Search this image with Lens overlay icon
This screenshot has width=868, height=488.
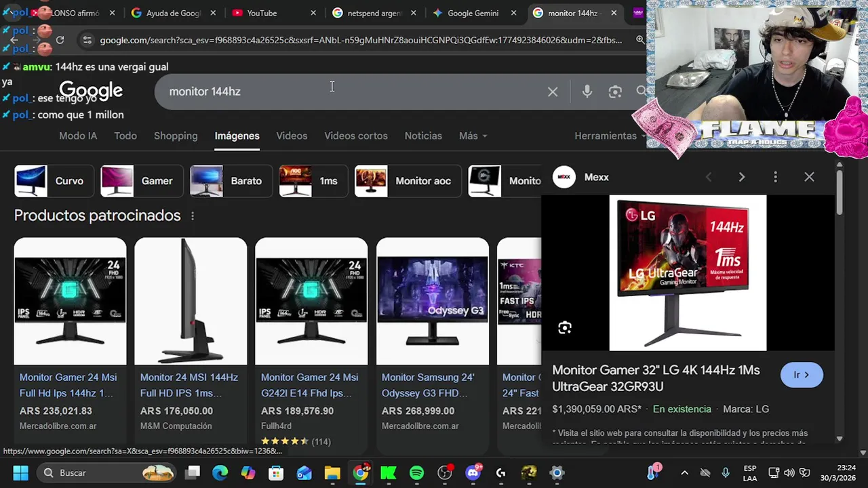pos(565,328)
